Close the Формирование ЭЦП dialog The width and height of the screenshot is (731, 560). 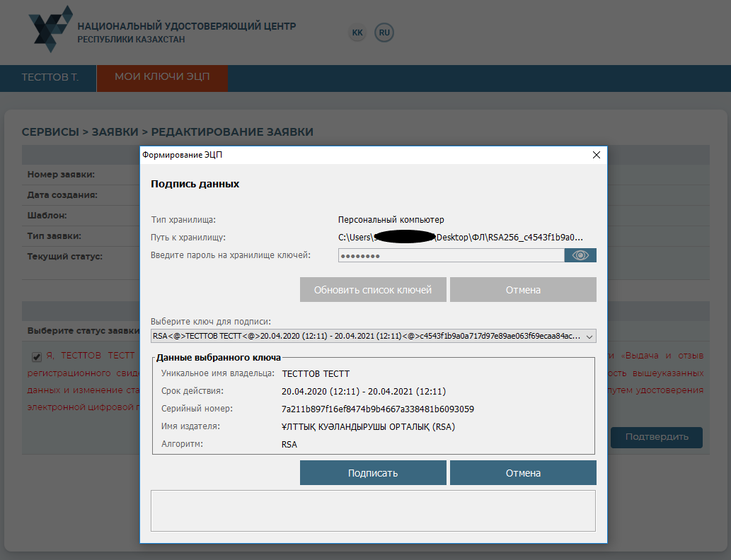point(596,155)
